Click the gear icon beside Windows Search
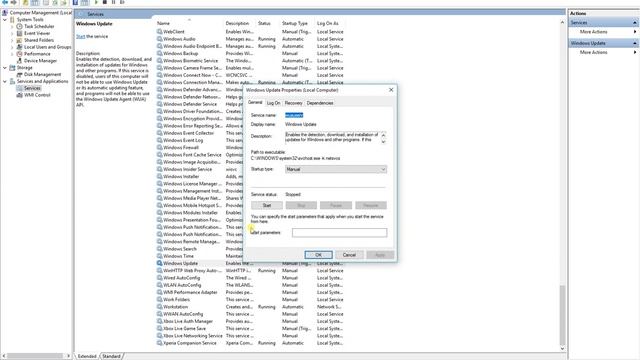 (x=160, y=249)
